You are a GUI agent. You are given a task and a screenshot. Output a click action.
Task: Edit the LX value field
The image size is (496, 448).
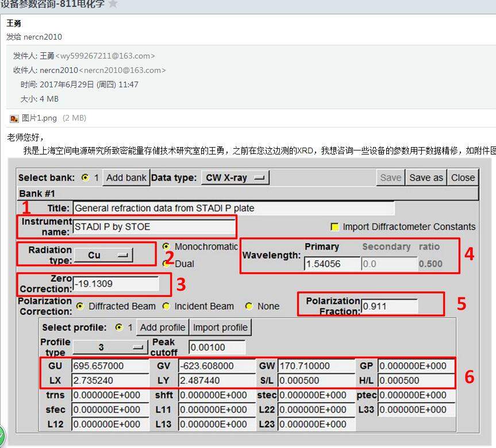pos(110,380)
